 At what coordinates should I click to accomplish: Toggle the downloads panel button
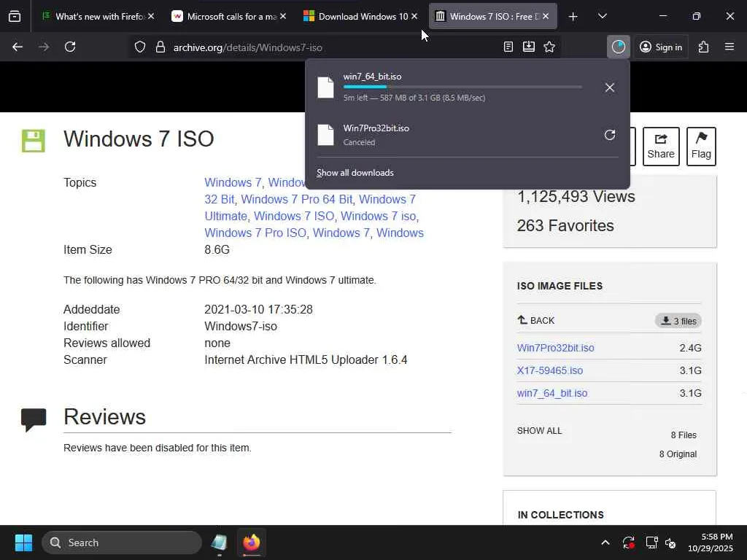619,47
